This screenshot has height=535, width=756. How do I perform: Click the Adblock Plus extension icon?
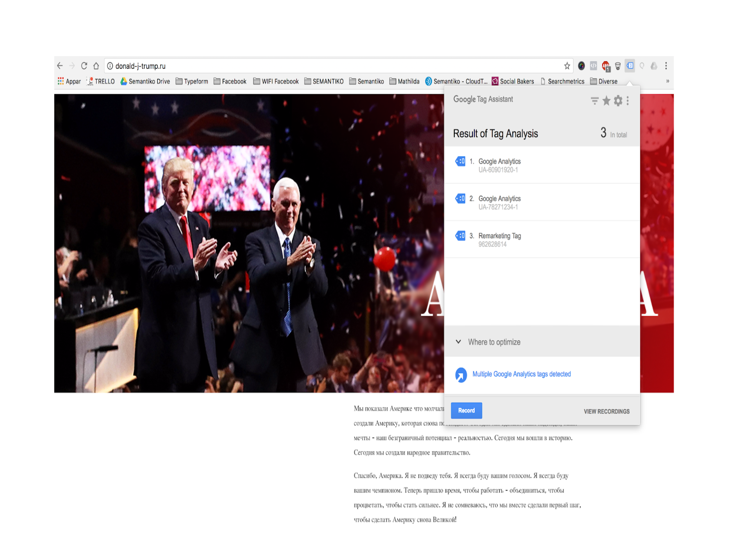(x=606, y=66)
